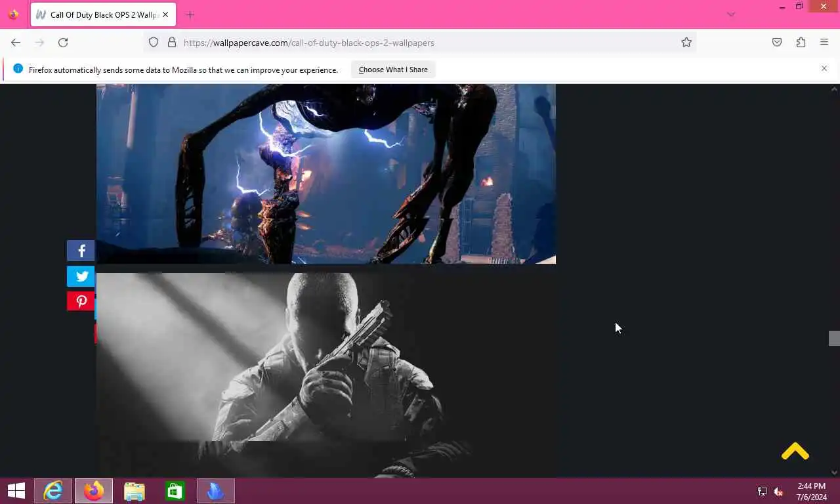Select Call Of Duty Black OPS 2 tab
The width and height of the screenshot is (840, 504).
103,14
